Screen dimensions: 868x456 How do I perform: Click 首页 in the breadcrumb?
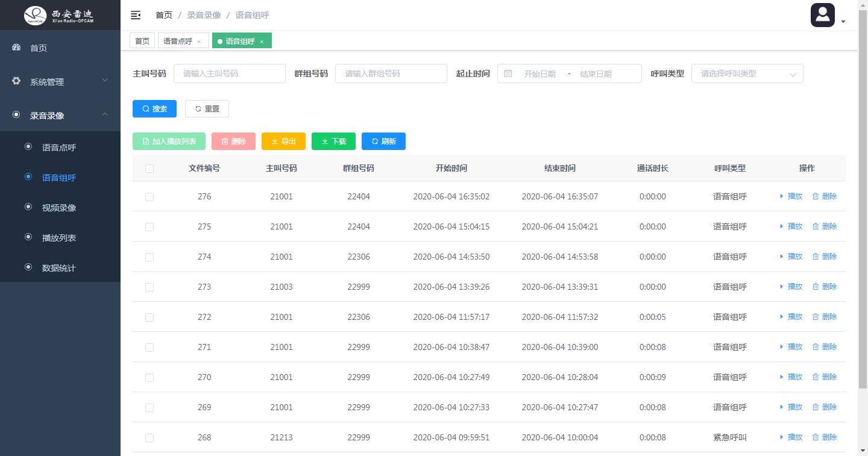[x=164, y=15]
